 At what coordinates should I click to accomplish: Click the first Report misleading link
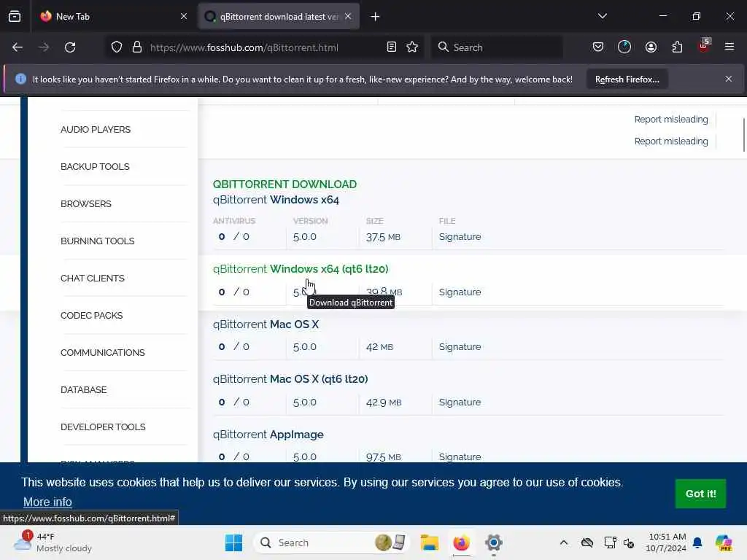(x=671, y=119)
